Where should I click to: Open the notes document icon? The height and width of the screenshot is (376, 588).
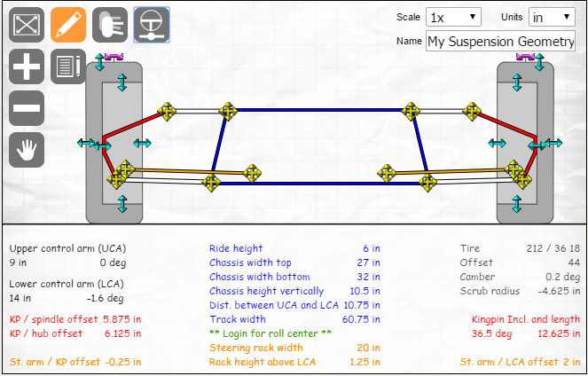[x=68, y=67]
